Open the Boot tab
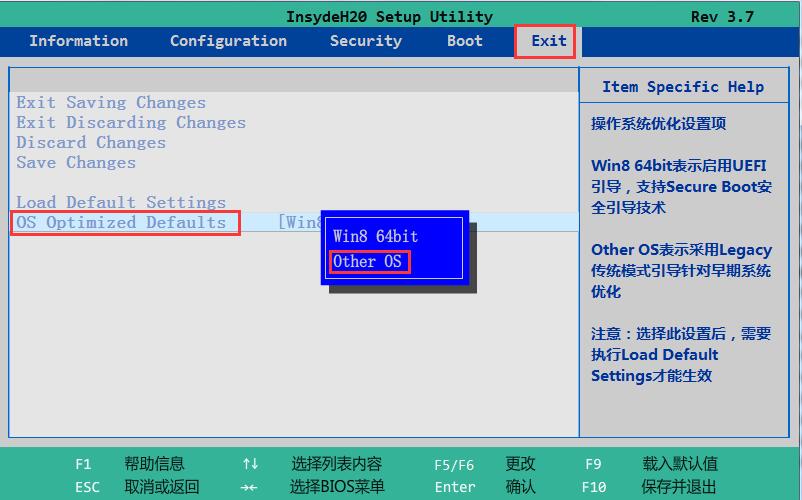Image resolution: width=802 pixels, height=500 pixels. point(464,41)
